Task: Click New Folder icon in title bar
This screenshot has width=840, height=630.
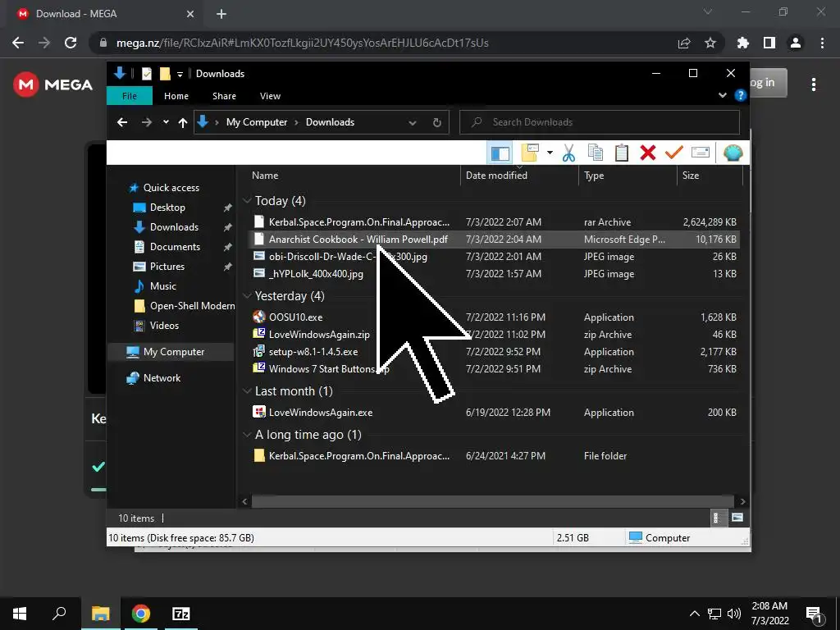Action: point(165,74)
